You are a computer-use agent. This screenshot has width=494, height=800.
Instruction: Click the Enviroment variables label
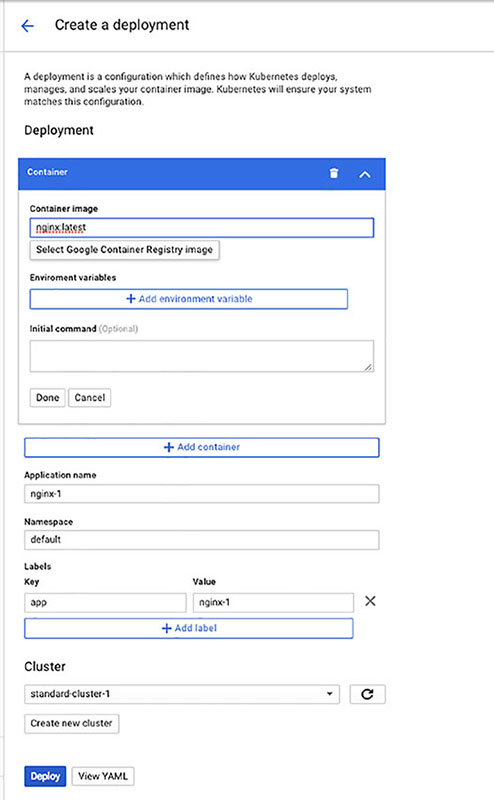(73, 278)
